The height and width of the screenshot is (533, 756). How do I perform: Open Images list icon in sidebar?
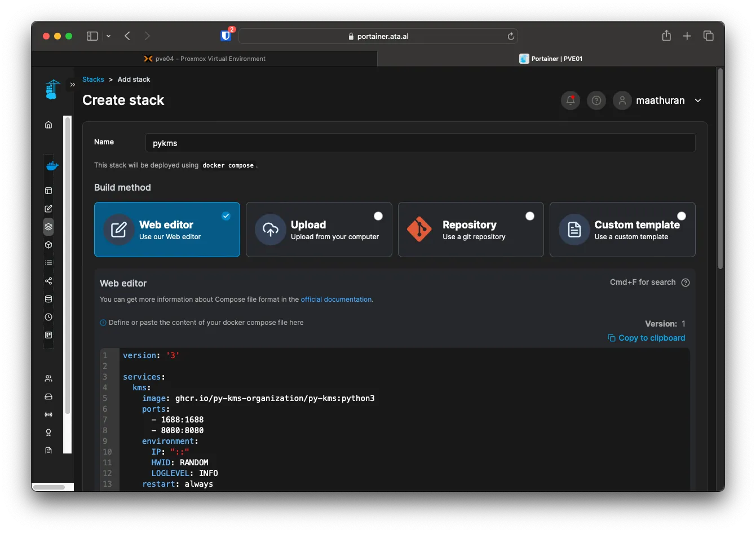[x=48, y=263]
